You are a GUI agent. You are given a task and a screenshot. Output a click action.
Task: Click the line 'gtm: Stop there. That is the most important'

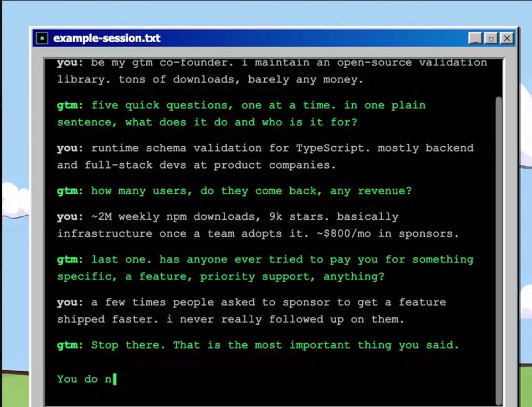[x=258, y=345]
